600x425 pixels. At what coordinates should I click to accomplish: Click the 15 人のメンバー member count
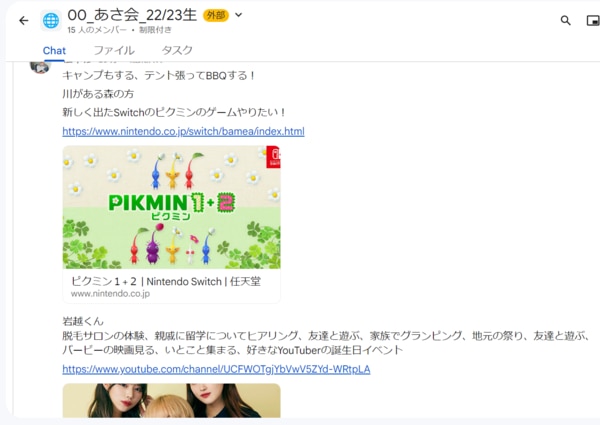click(x=97, y=30)
